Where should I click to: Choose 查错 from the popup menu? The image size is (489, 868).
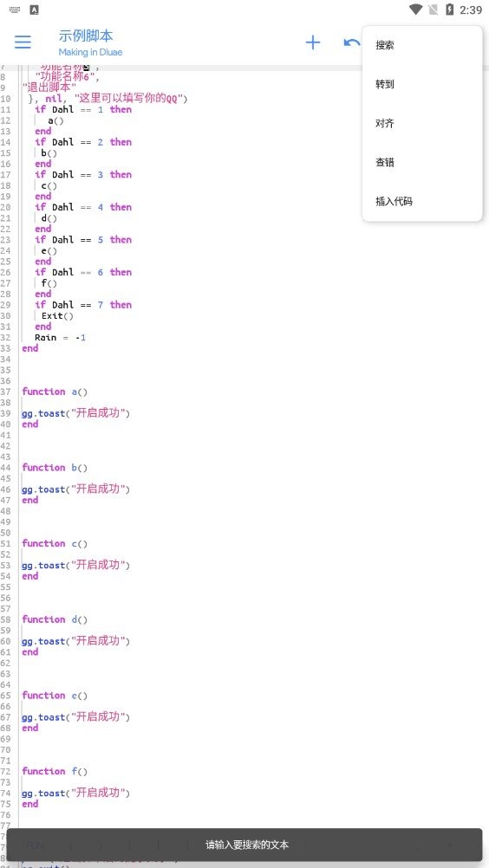pyautogui.click(x=422, y=162)
